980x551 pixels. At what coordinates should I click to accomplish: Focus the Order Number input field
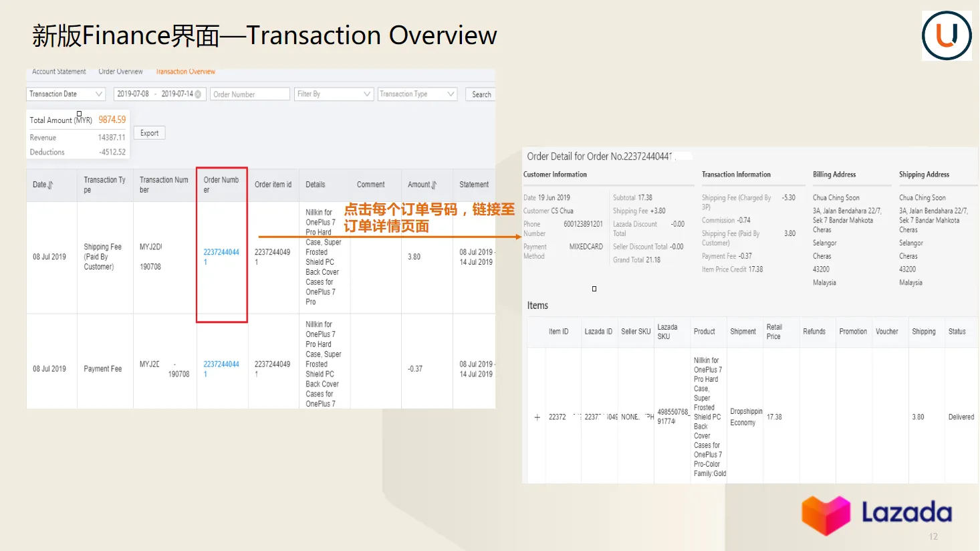point(250,94)
